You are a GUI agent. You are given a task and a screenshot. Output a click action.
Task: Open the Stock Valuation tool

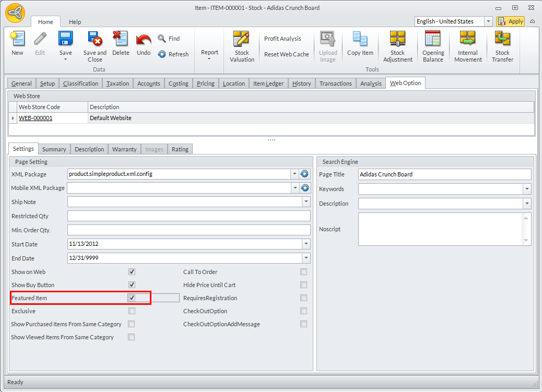click(242, 46)
